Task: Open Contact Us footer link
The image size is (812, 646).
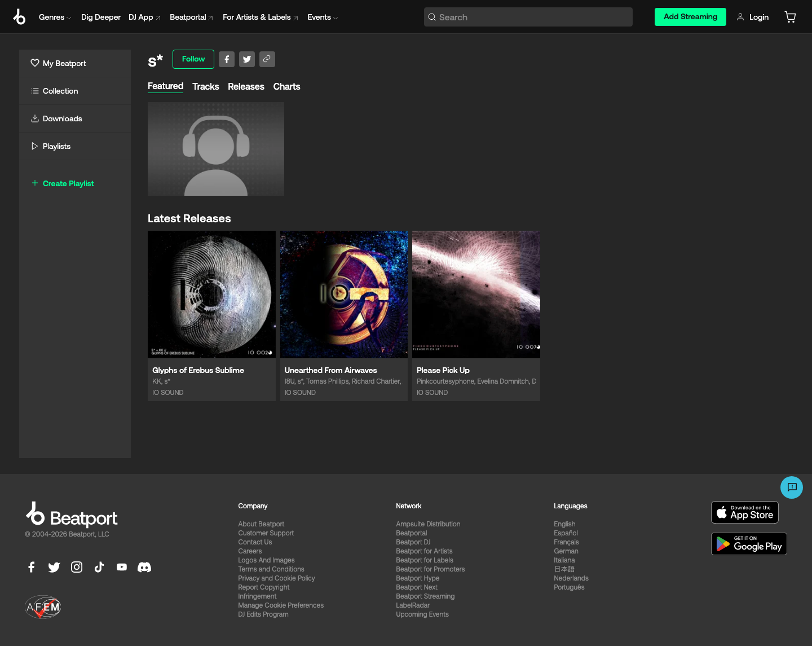Action: [255, 542]
